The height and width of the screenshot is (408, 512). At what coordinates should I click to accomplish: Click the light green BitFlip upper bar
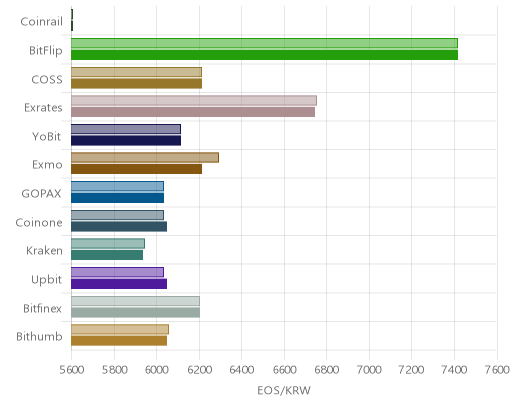pos(264,43)
